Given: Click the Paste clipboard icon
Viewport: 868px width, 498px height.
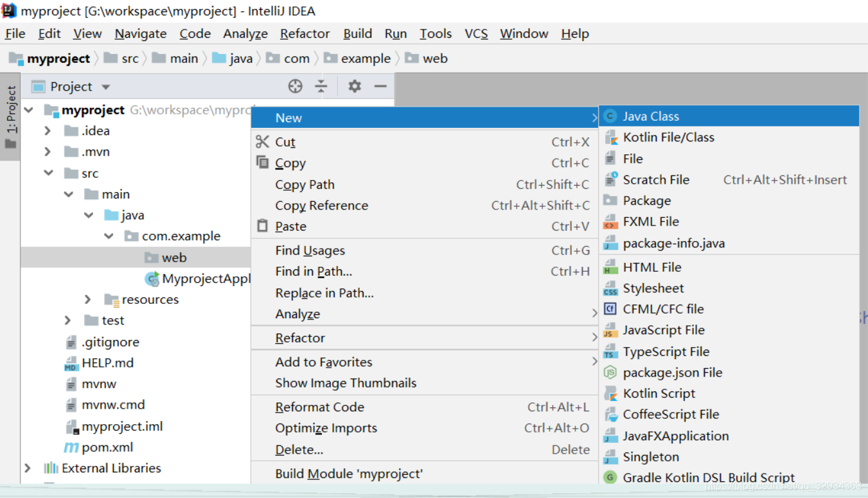Looking at the screenshot, I should [x=262, y=226].
